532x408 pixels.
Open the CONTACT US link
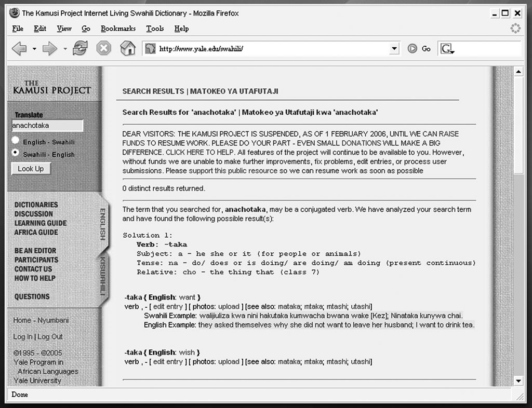click(x=33, y=269)
